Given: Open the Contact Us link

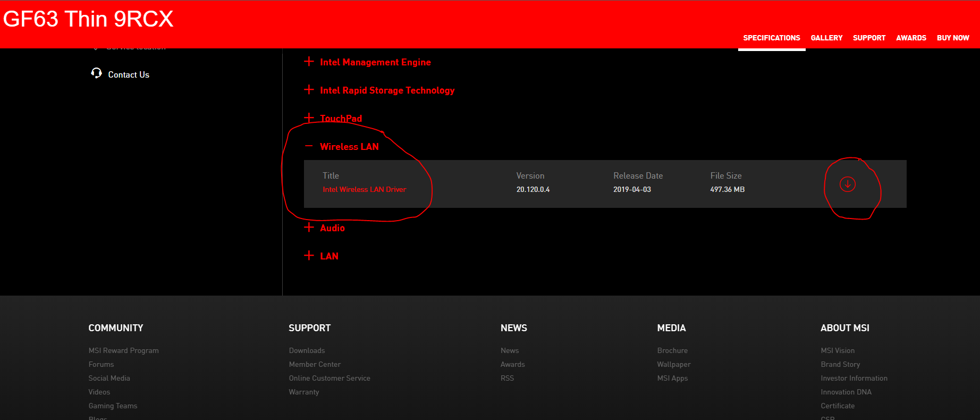Looking at the screenshot, I should tap(129, 75).
